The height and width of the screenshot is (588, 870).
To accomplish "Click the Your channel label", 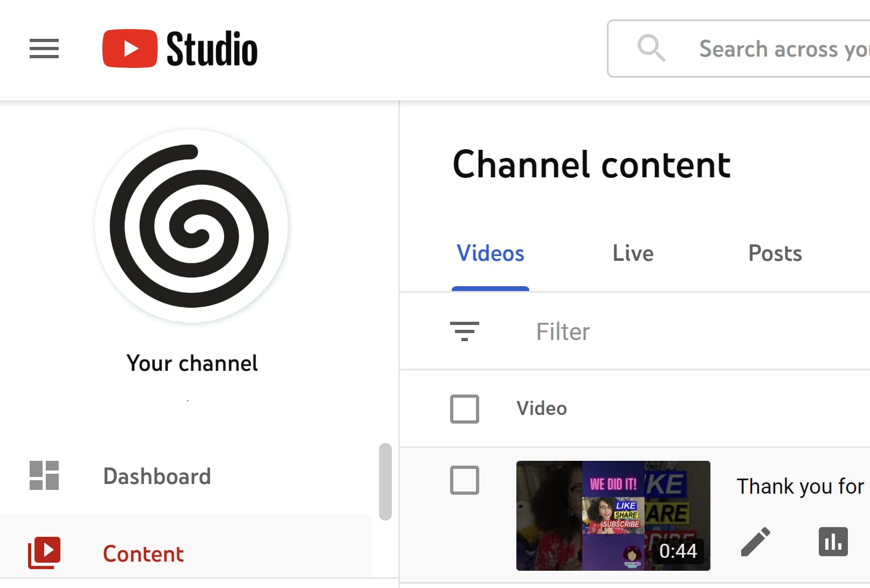I will tap(191, 363).
